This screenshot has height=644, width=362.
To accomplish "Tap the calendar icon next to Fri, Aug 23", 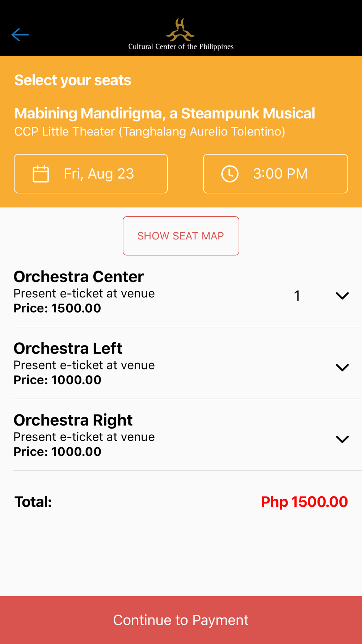I will [41, 174].
